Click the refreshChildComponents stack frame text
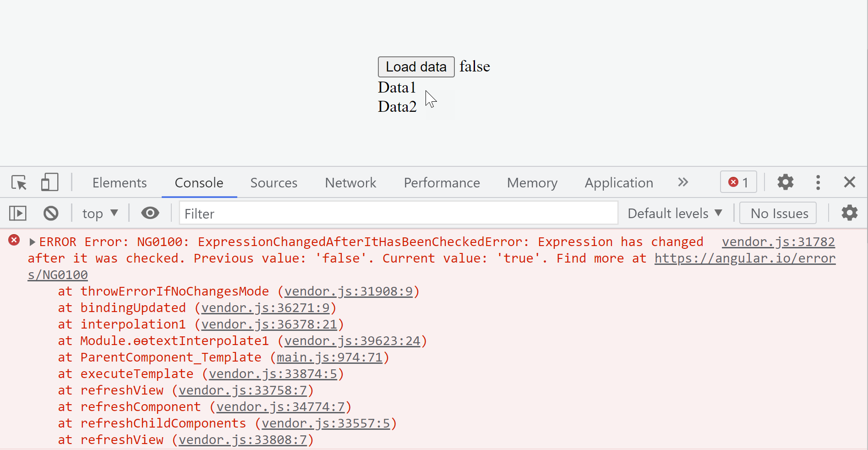868x450 pixels. [x=163, y=423]
